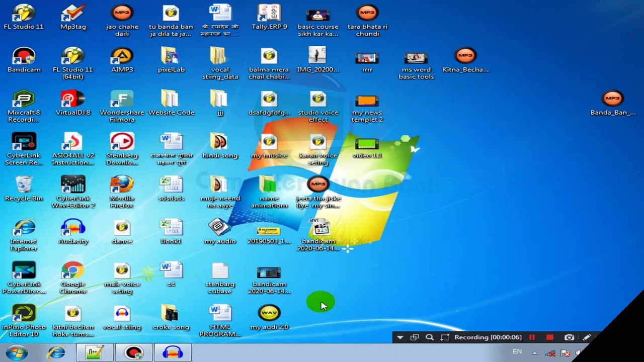Open the my audio file icon

pos(220,232)
